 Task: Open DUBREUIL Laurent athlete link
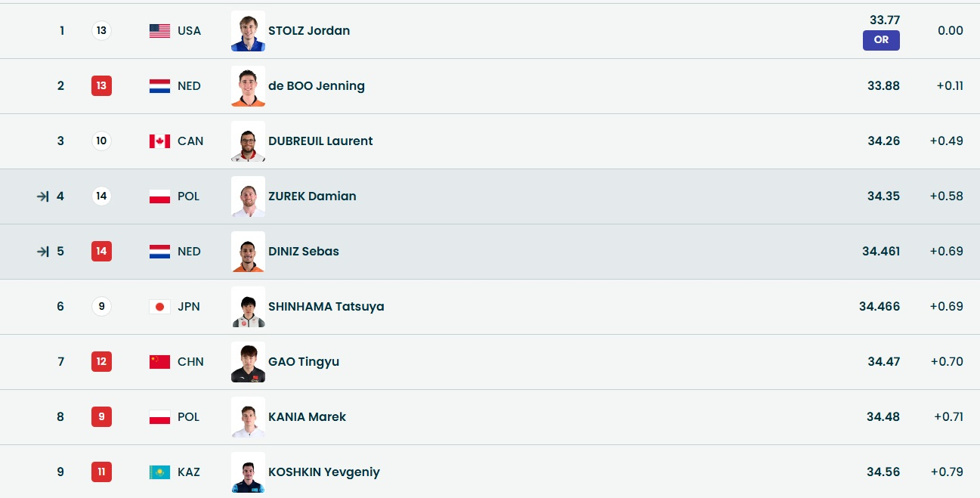[x=320, y=141]
